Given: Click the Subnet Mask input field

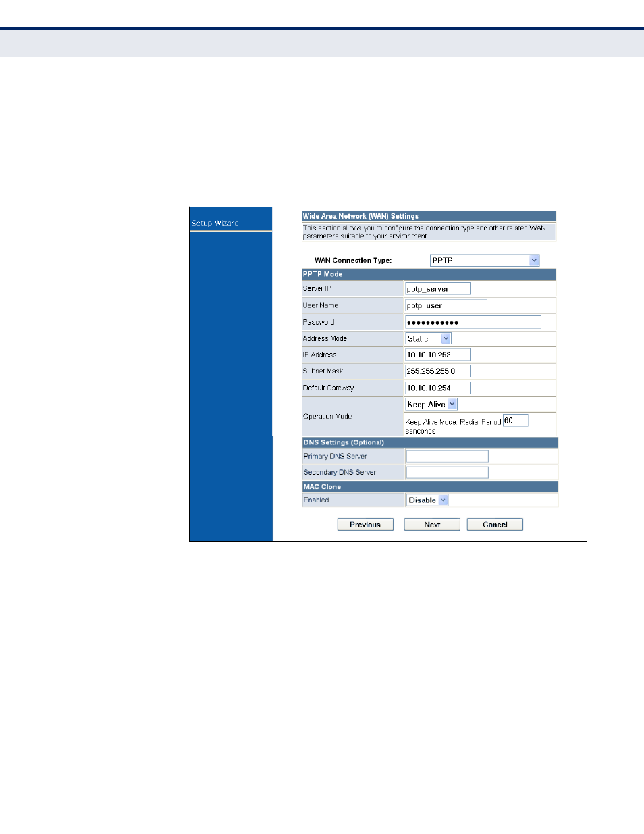Looking at the screenshot, I should pos(437,371).
